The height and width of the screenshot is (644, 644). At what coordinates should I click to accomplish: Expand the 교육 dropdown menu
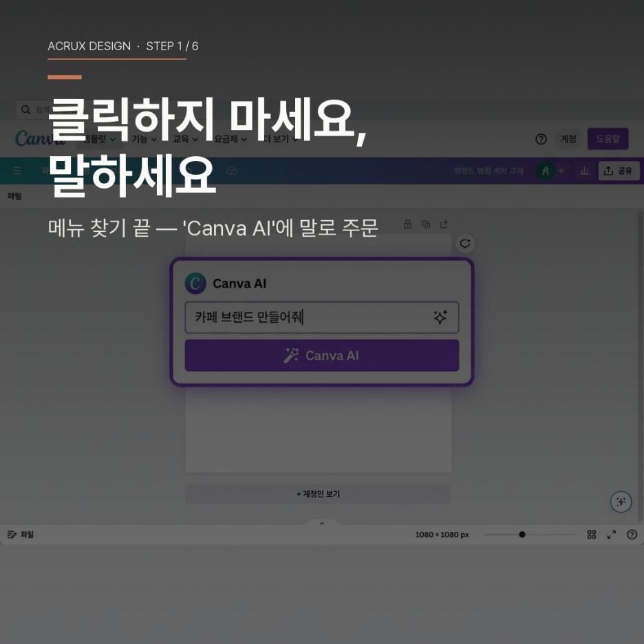[x=185, y=139]
